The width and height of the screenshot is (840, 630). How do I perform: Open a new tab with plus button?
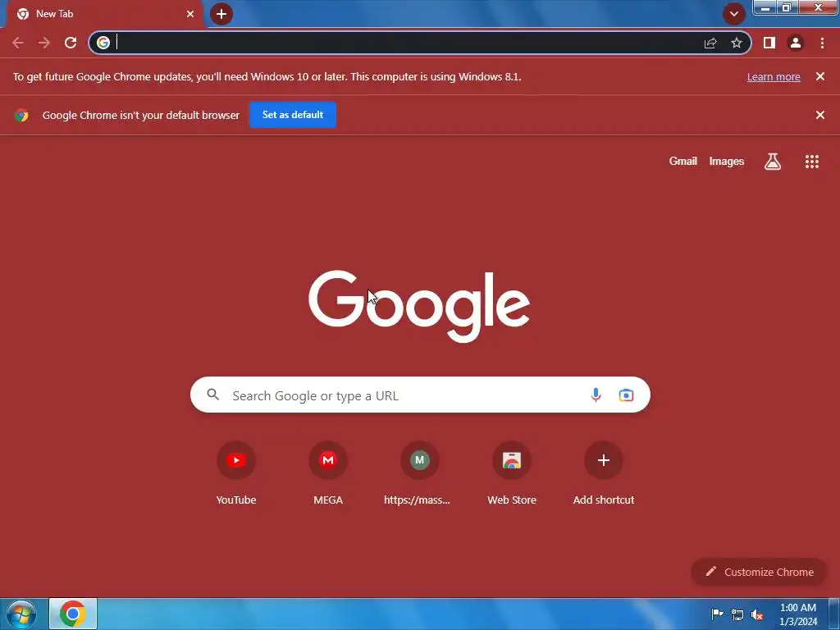(x=221, y=14)
